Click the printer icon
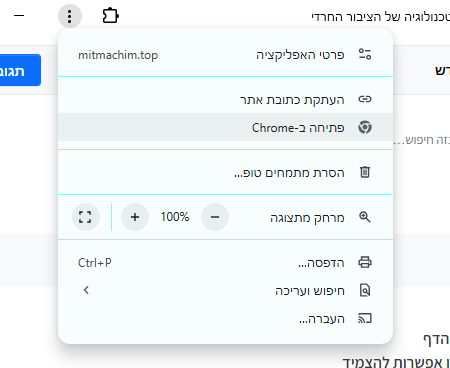Viewport: 450px width, 368px height. pos(365,262)
